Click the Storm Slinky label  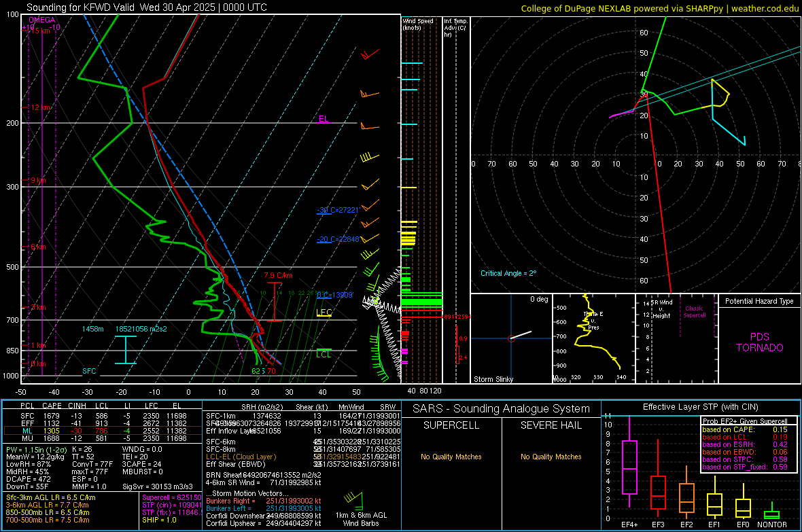point(493,379)
